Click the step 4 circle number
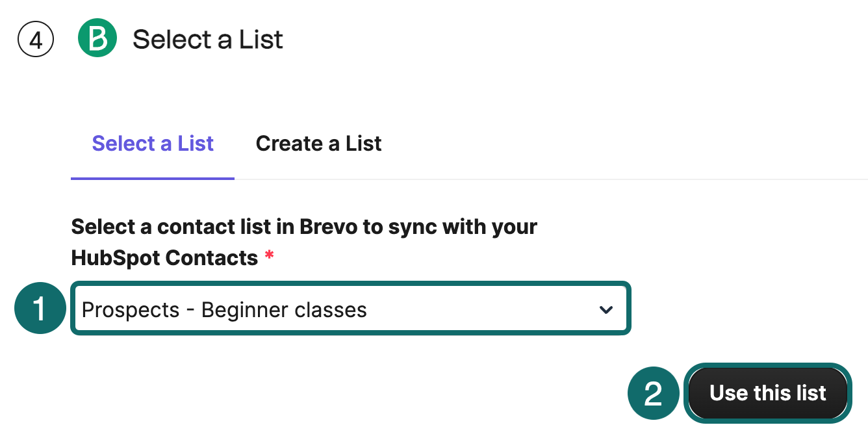 click(x=36, y=40)
